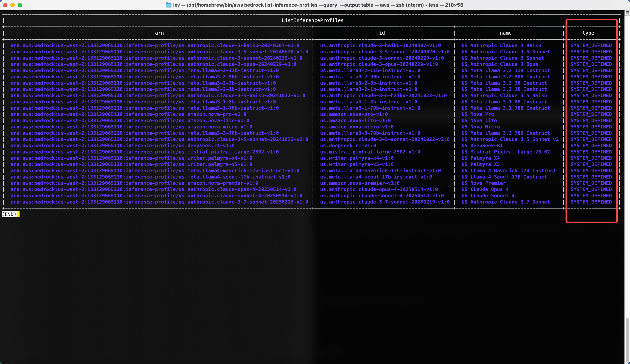Click id us.meta.llama4-maverick-17b-instruct-v1:0

[x=380, y=171]
